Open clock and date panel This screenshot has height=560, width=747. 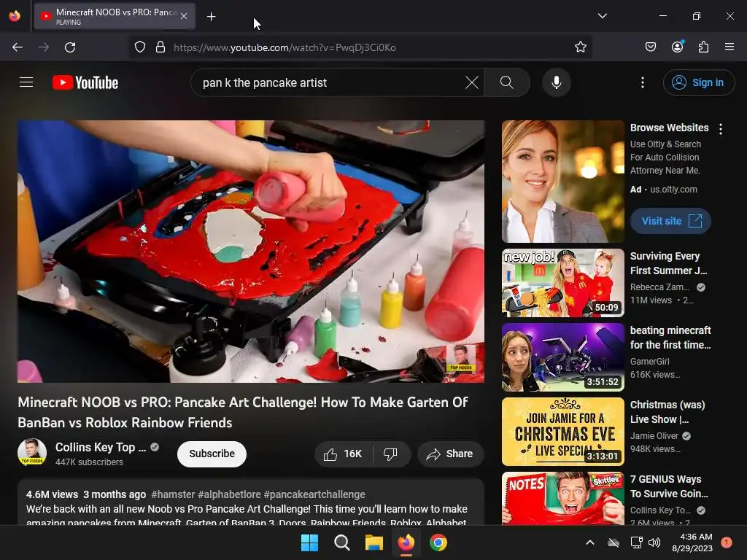pyautogui.click(x=692, y=542)
